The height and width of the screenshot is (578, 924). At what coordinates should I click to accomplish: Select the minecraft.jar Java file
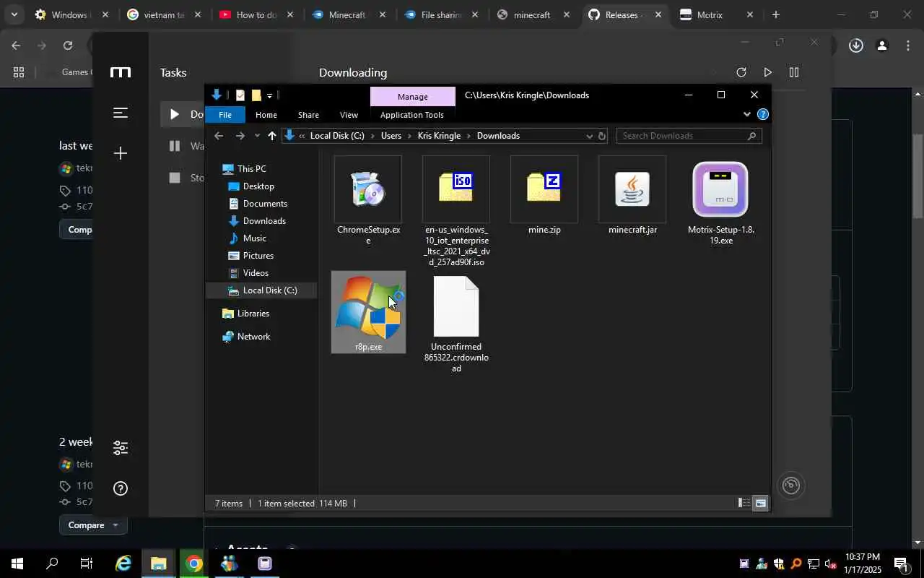632,189
